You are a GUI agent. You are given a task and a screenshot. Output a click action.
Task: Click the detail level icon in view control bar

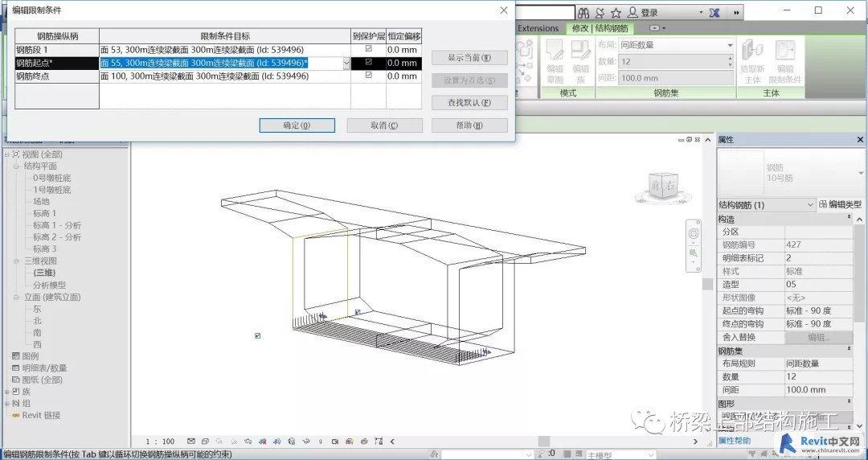[x=191, y=442]
